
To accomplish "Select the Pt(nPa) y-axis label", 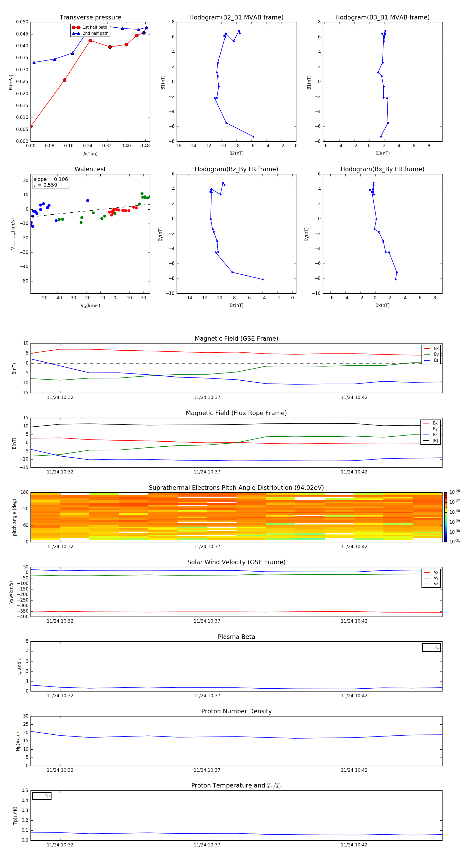I will (11, 82).
